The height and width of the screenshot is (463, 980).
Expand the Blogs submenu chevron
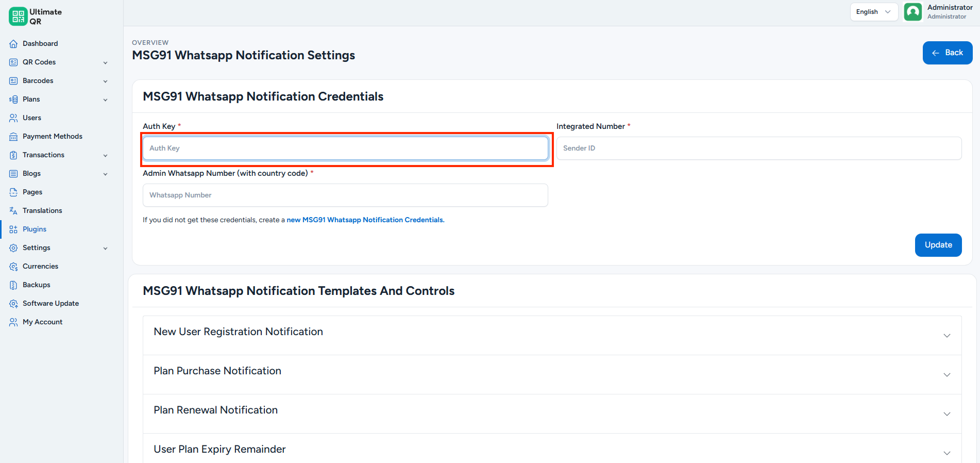point(105,174)
